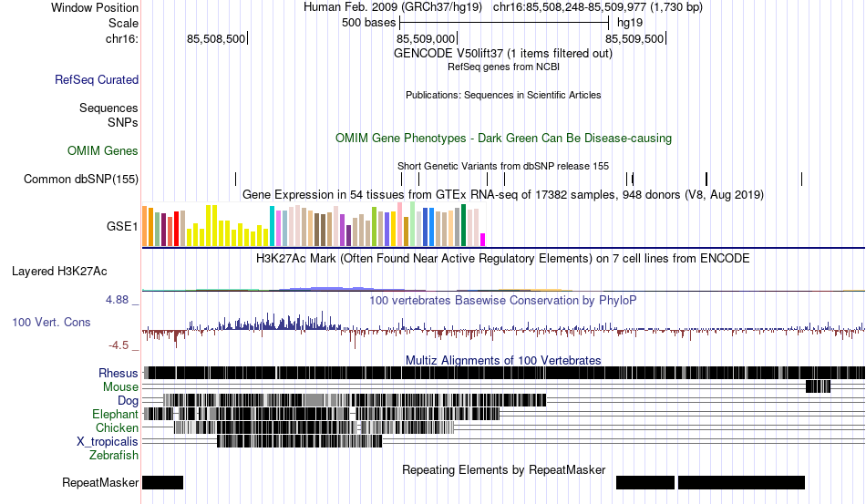
Task: Select the Mouse species label
Action: (x=120, y=387)
